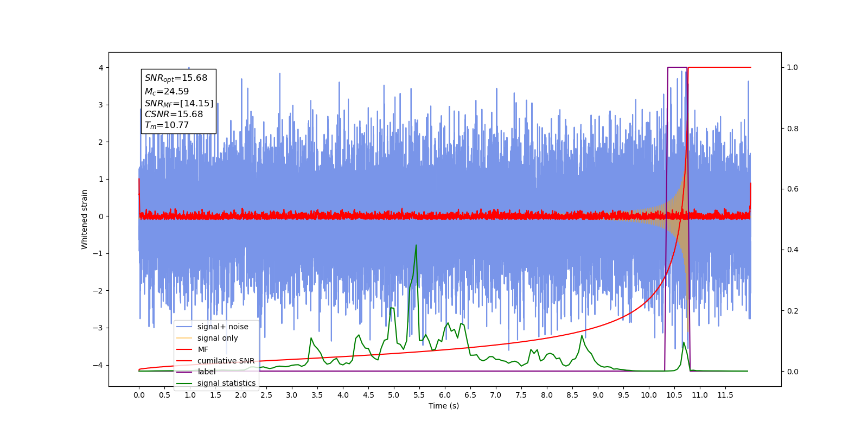Click the right y-axis tick label 0.2
This screenshot has width=868, height=434.
point(793,311)
